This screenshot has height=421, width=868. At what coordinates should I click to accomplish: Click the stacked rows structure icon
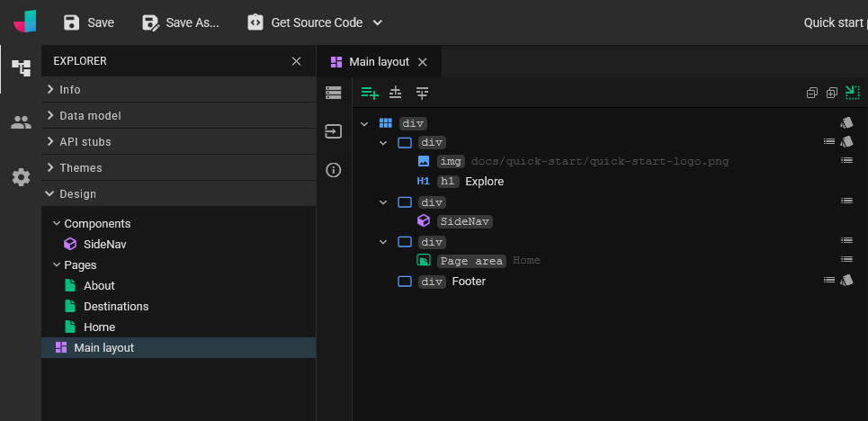[333, 93]
